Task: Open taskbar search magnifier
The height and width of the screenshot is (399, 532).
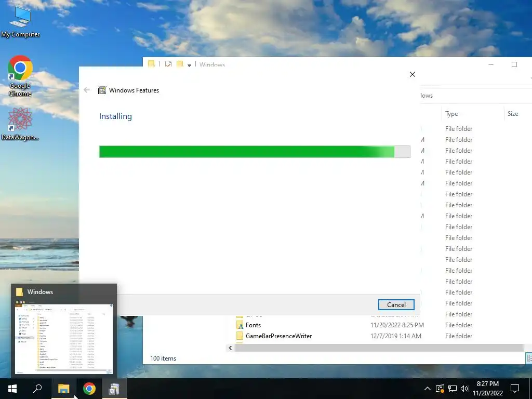Action: click(x=37, y=389)
